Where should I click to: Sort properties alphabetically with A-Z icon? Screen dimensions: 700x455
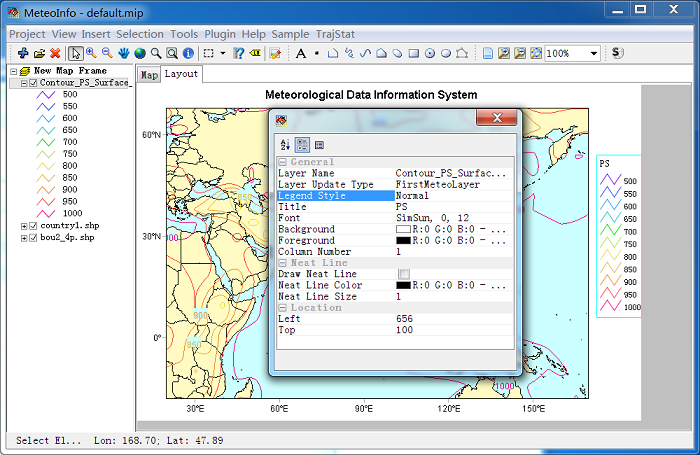click(284, 145)
